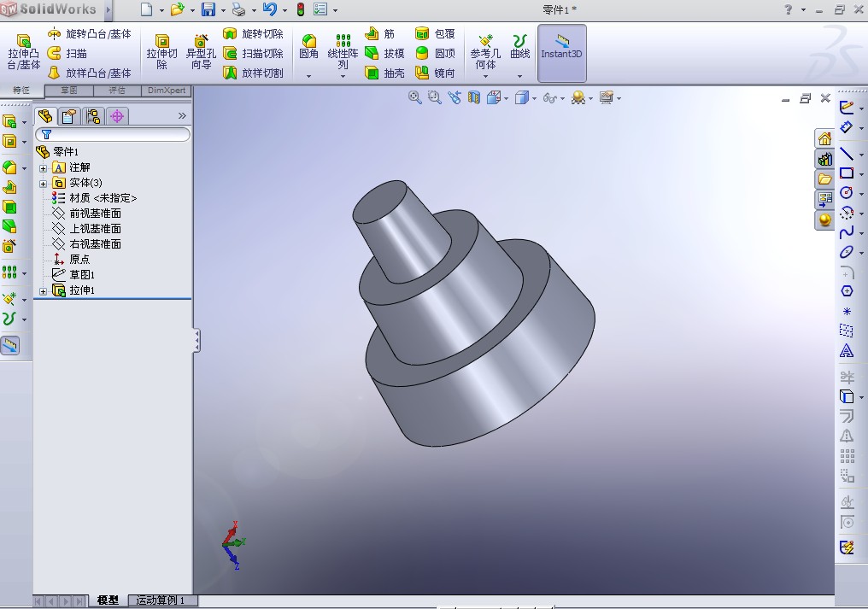Image resolution: width=868 pixels, height=609 pixels.
Task: Switch to the 特征 features tab
Action: [21, 91]
